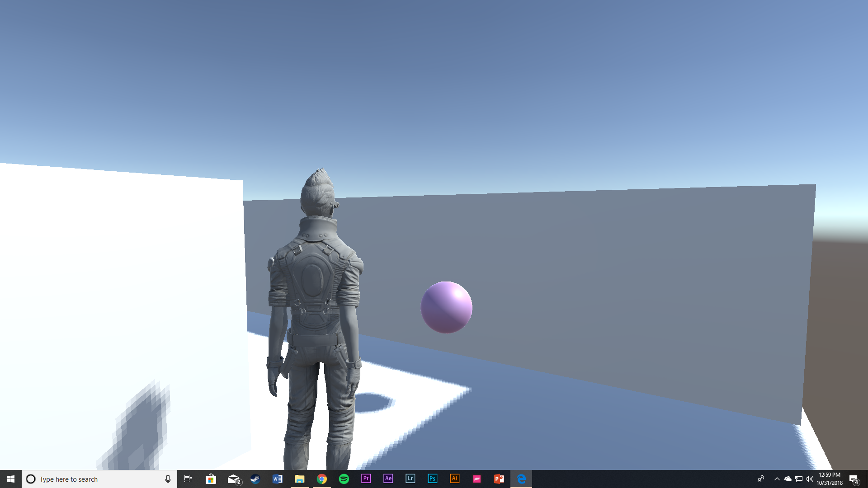This screenshot has width=868, height=488.
Task: Expand the hidden system tray icons
Action: click(x=777, y=479)
